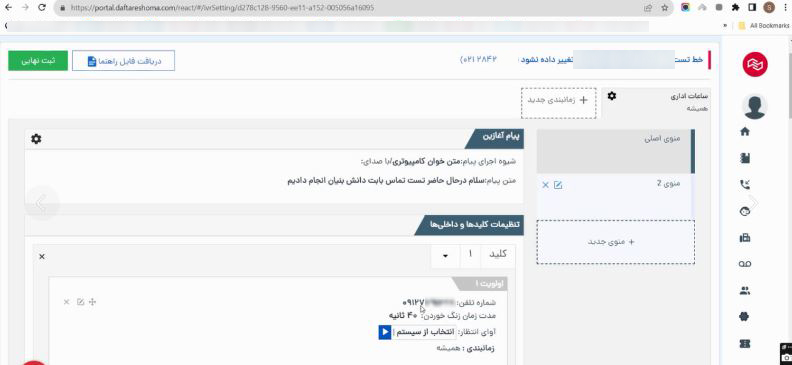
Task: Open the users group icon in sidebar
Action: pyautogui.click(x=745, y=290)
